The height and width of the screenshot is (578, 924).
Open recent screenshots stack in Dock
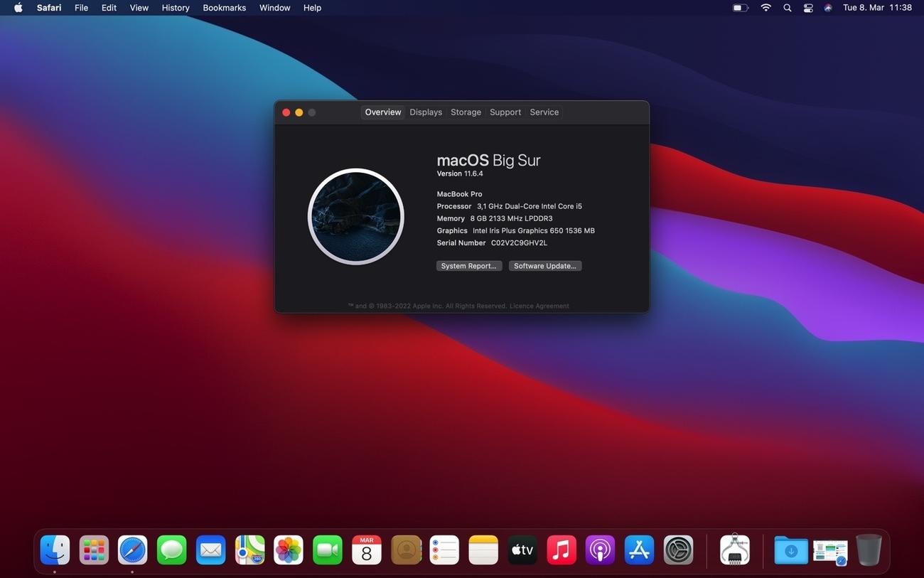830,551
